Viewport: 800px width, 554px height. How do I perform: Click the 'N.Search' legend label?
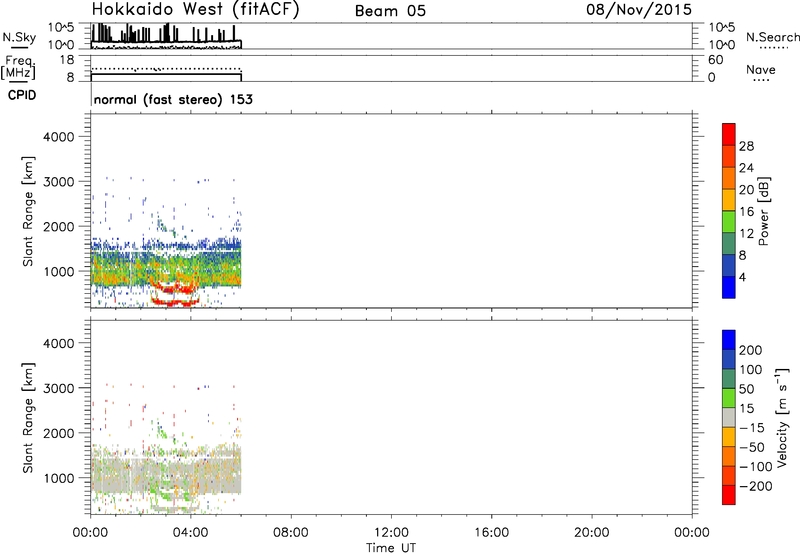tap(773, 37)
